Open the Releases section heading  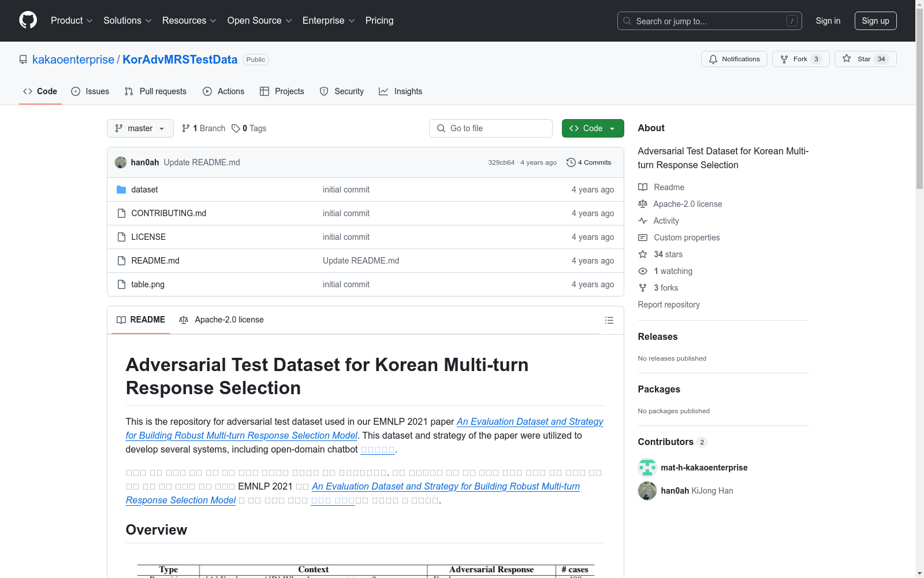[658, 336]
